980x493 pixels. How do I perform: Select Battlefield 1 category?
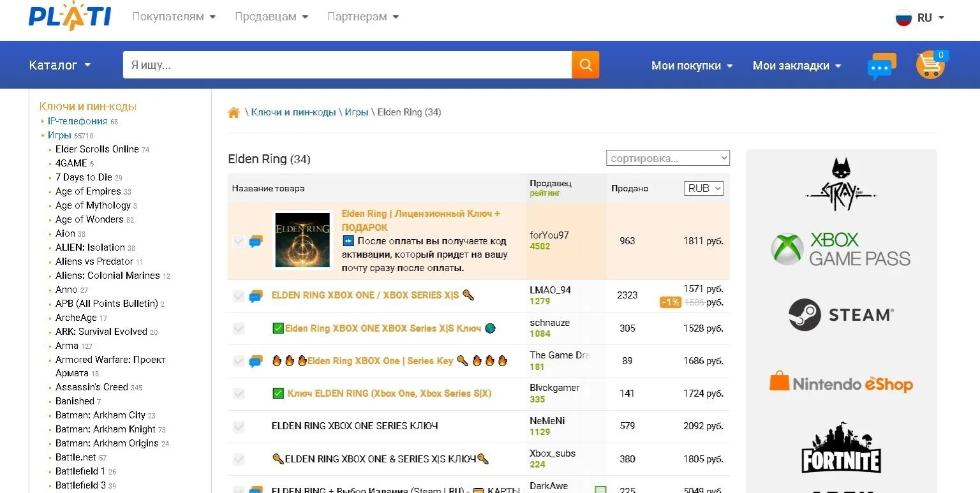(80, 471)
